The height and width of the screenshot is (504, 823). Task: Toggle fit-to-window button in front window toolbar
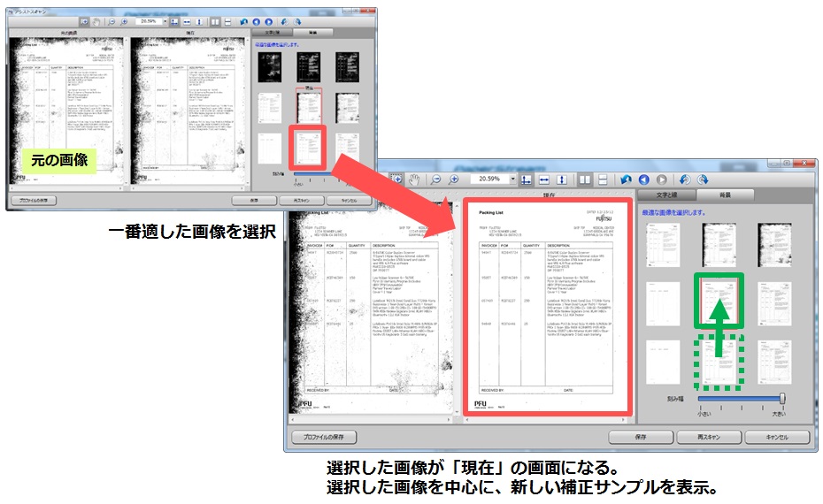click(x=526, y=179)
